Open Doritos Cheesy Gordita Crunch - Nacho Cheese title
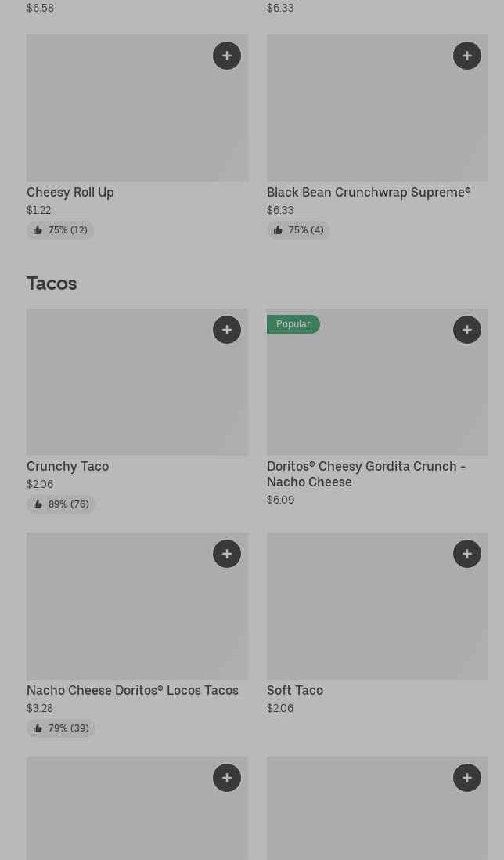504x860 pixels. coord(366,474)
